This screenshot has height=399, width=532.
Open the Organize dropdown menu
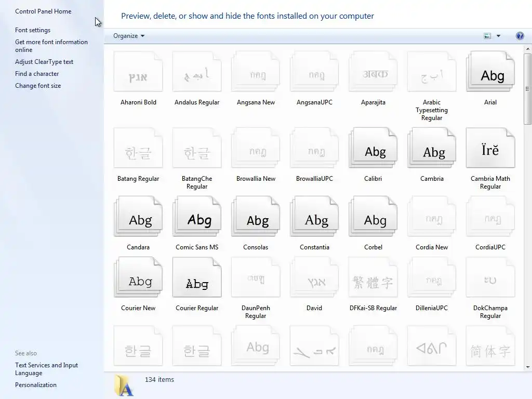click(x=129, y=36)
